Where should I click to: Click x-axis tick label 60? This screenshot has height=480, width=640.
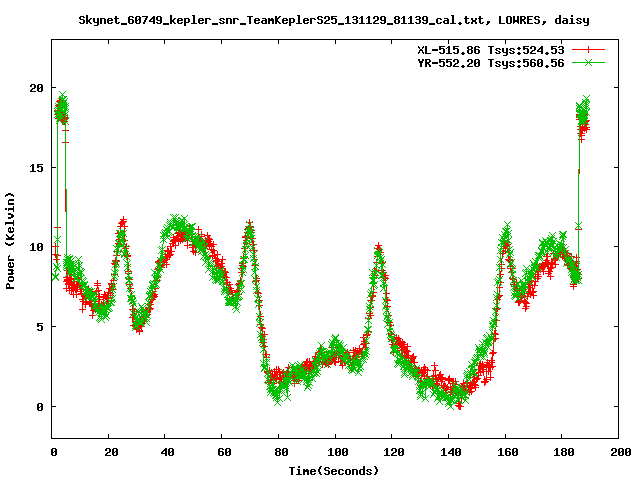click(224, 452)
